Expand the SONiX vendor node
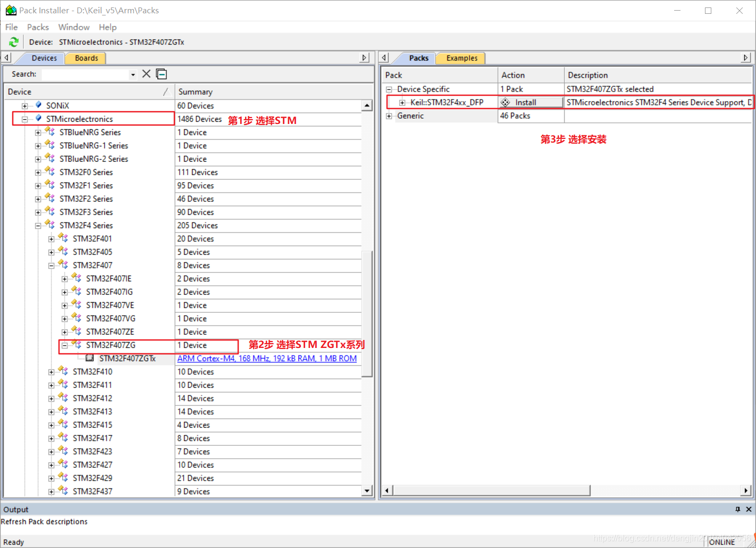The height and width of the screenshot is (548, 756). coord(24,106)
